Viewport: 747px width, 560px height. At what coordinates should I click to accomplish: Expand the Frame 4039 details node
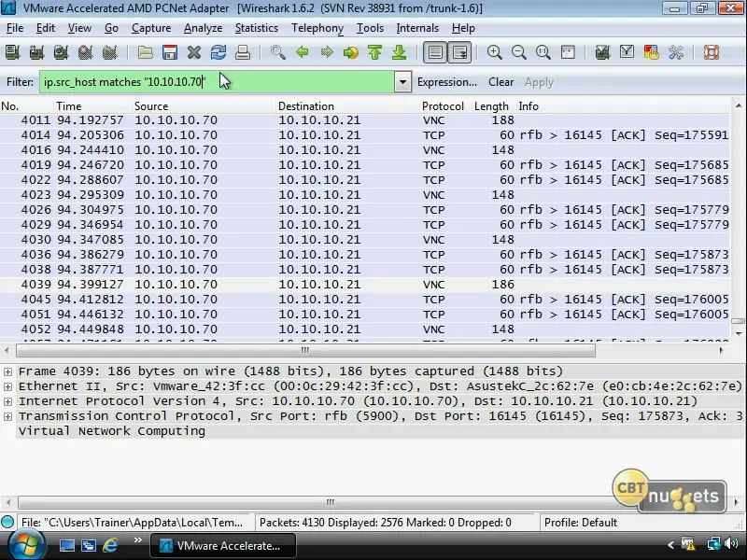pos(8,371)
